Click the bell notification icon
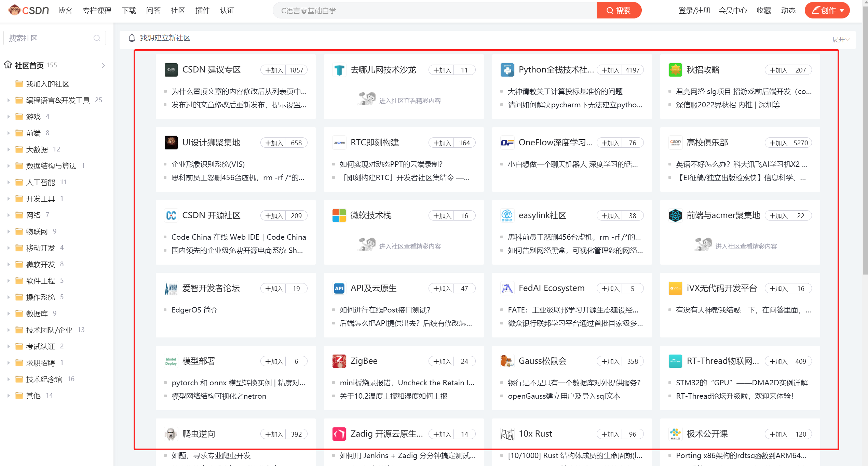Screen dimensions: 868x466 click(x=132, y=38)
